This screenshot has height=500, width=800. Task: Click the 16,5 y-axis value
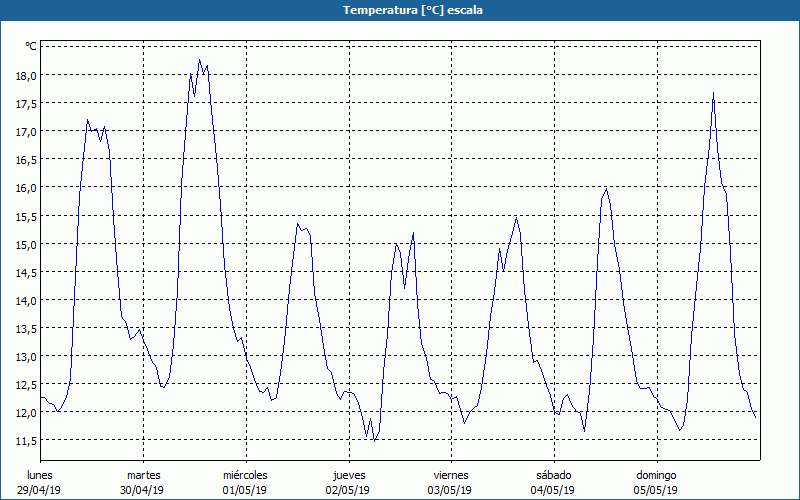pyautogui.click(x=26, y=160)
